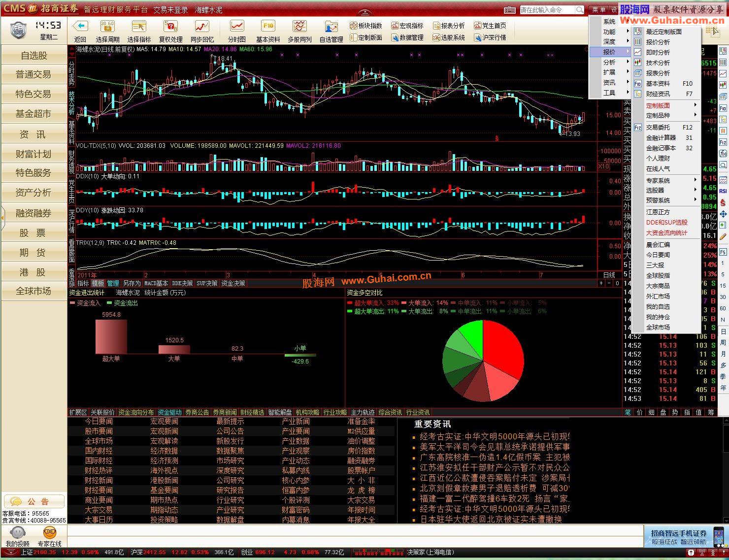Choose 大资金流向统计 menu entry

pyautogui.click(x=667, y=233)
